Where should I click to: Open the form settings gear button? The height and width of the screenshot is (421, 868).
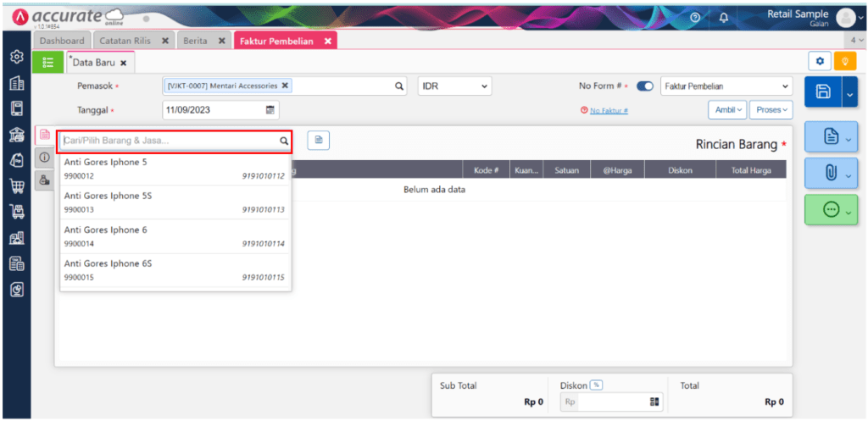pyautogui.click(x=820, y=61)
